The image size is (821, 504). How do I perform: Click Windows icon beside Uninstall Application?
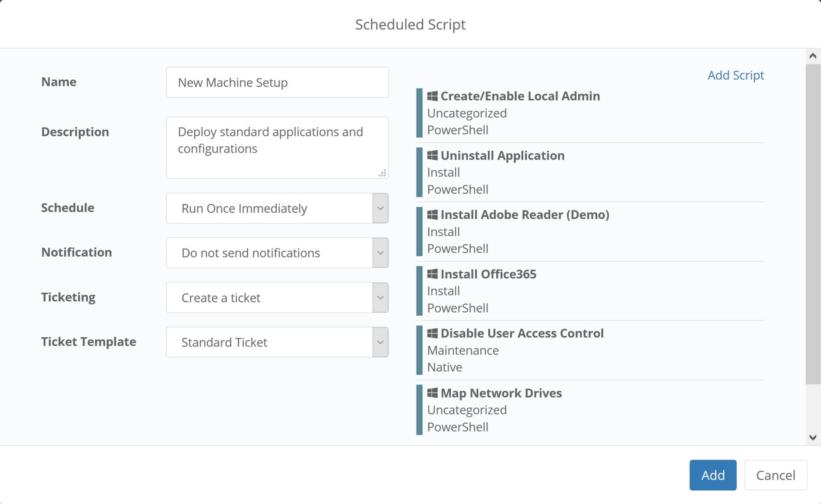click(x=432, y=155)
